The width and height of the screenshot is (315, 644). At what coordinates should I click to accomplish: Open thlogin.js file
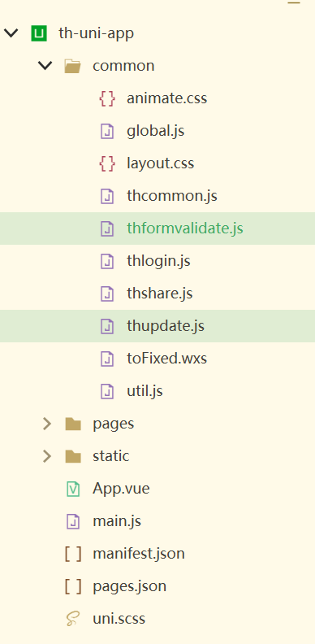click(x=157, y=261)
